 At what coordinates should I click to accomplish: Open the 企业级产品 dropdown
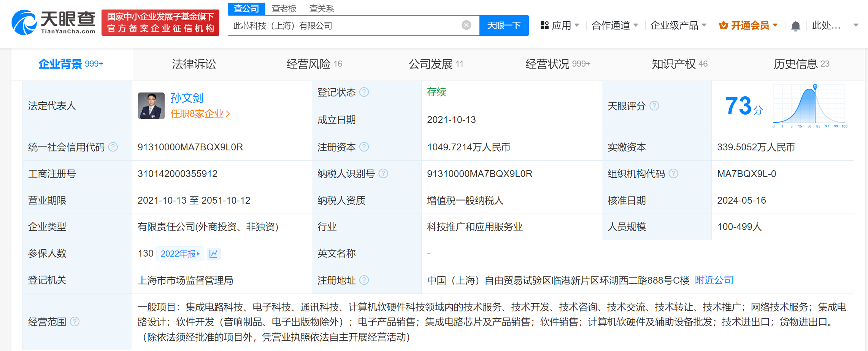[x=678, y=26]
